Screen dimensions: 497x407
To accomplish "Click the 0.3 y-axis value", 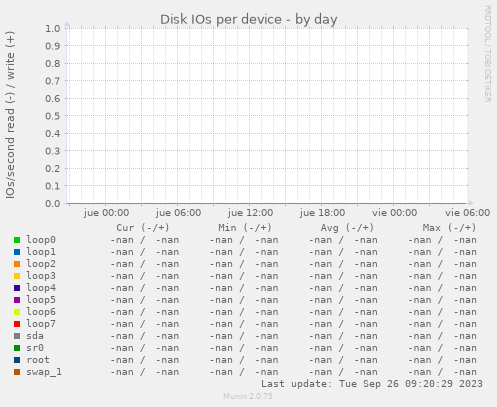I will (x=53, y=151).
